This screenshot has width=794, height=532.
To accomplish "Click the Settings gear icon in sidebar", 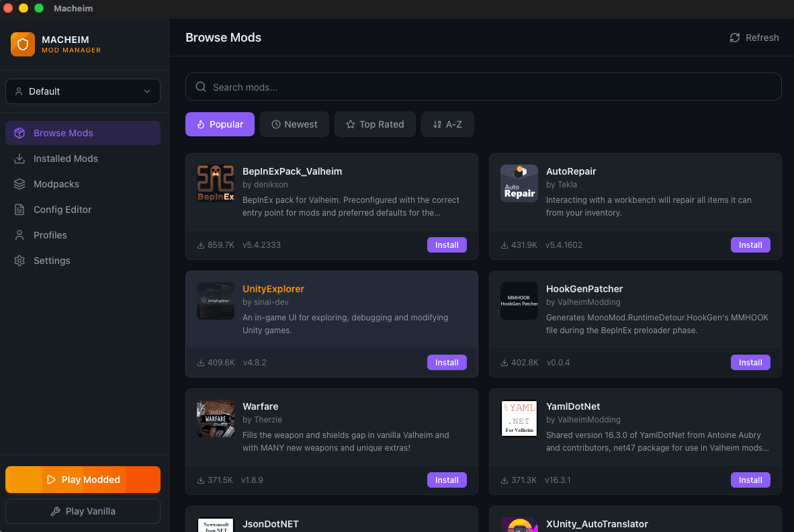I will (19, 261).
